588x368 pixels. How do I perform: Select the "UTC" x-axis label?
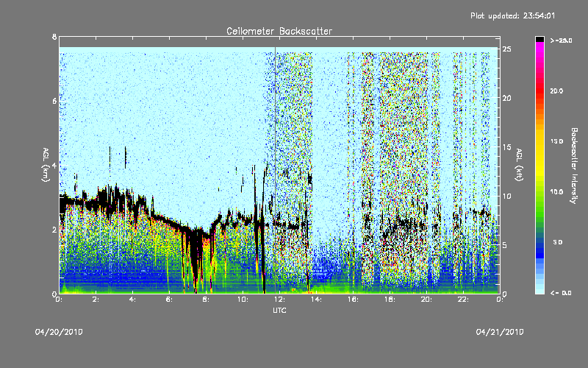tap(279, 310)
